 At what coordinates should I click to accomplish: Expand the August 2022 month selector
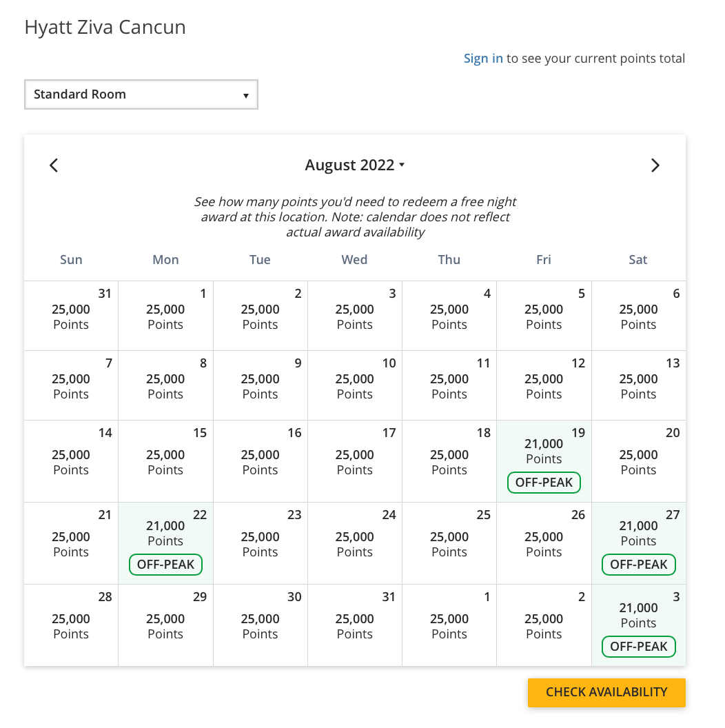point(354,165)
